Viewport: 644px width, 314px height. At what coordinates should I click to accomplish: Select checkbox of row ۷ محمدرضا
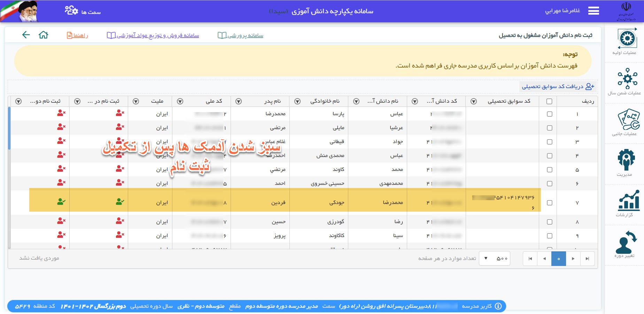550,203
